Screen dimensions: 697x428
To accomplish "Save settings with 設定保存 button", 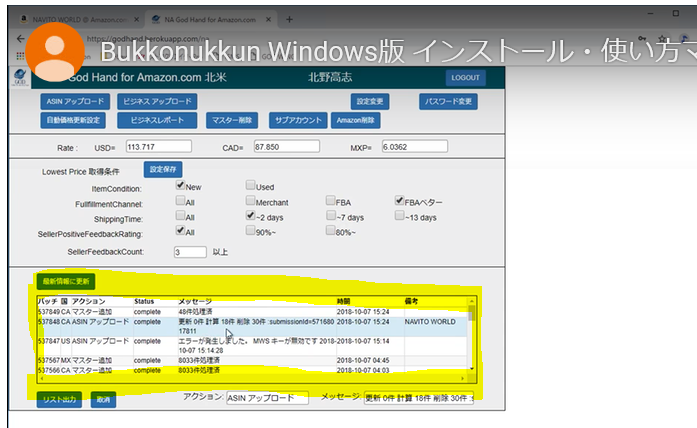I will 163,169.
